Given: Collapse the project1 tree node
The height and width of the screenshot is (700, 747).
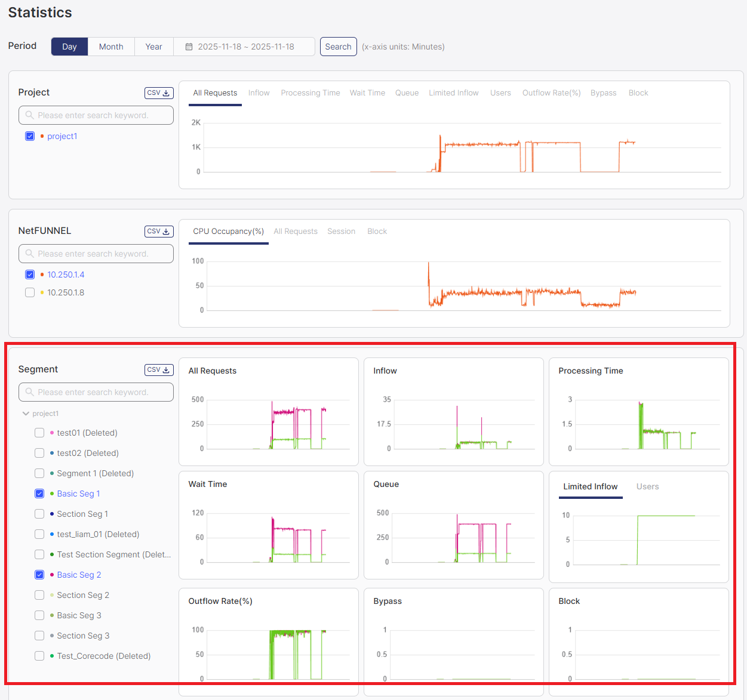Looking at the screenshot, I should click(26, 413).
